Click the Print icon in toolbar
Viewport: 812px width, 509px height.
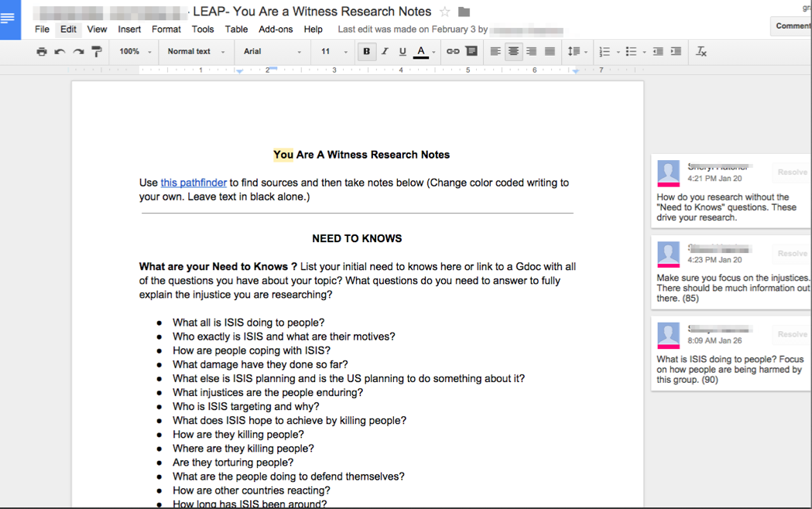(42, 52)
